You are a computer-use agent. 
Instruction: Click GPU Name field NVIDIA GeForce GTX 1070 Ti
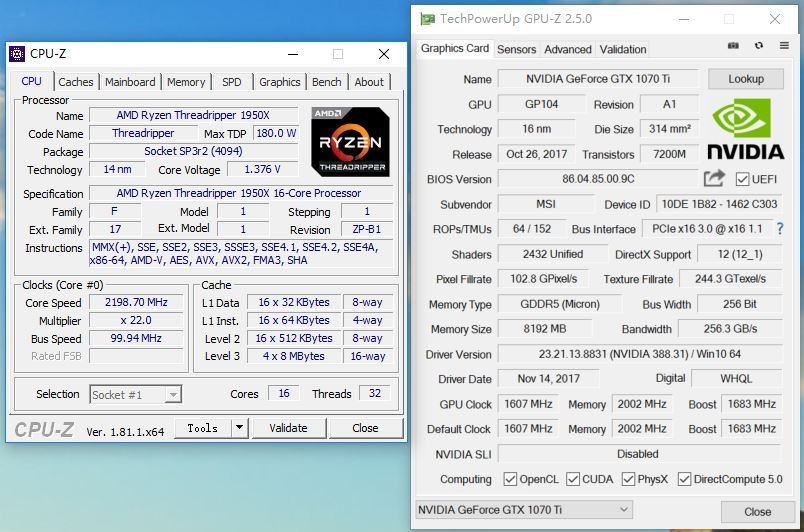598,79
